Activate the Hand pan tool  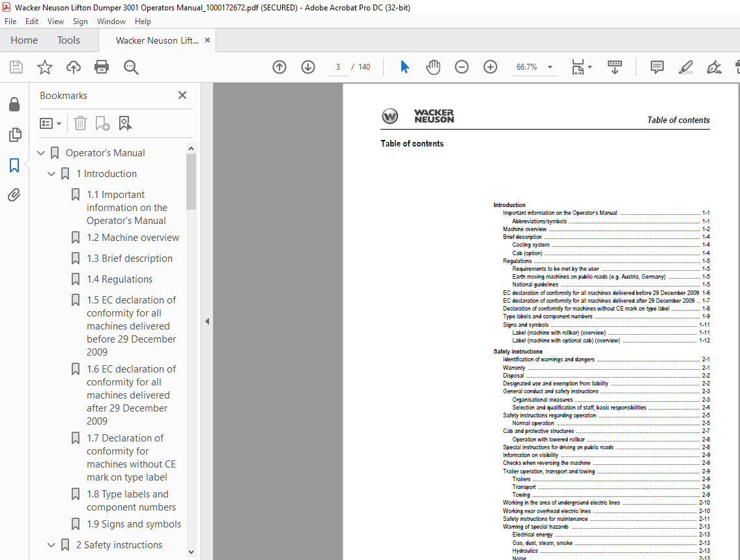(433, 67)
